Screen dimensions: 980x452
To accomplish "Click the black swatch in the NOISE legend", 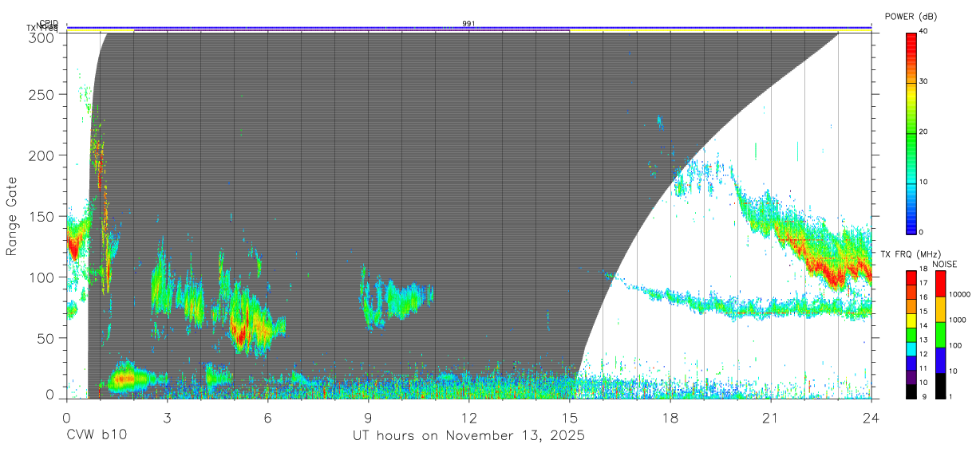I will tap(939, 386).
